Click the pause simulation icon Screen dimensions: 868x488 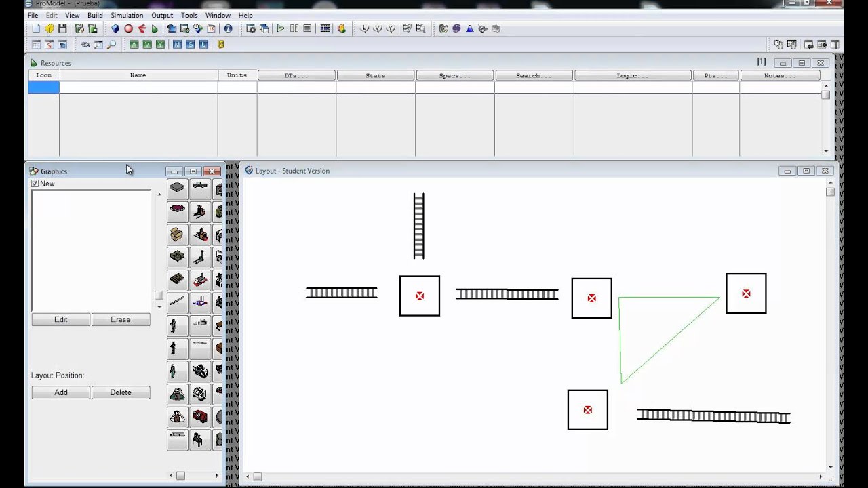(294, 28)
